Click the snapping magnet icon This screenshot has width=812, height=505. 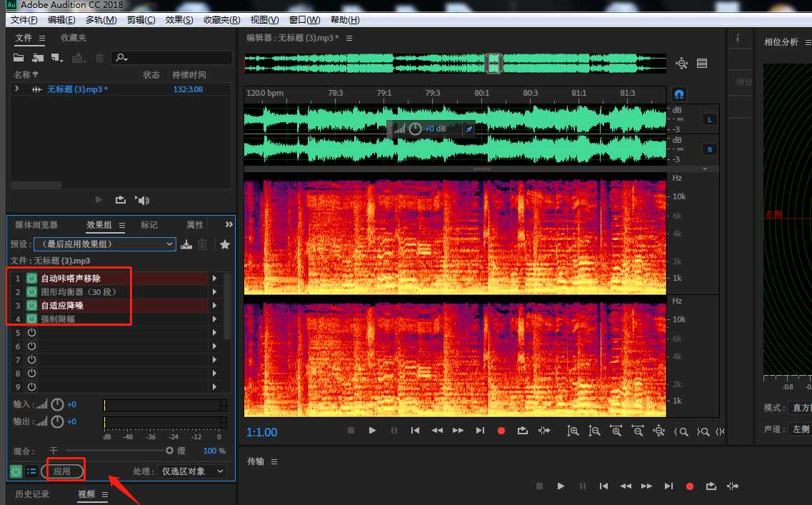coord(679,94)
